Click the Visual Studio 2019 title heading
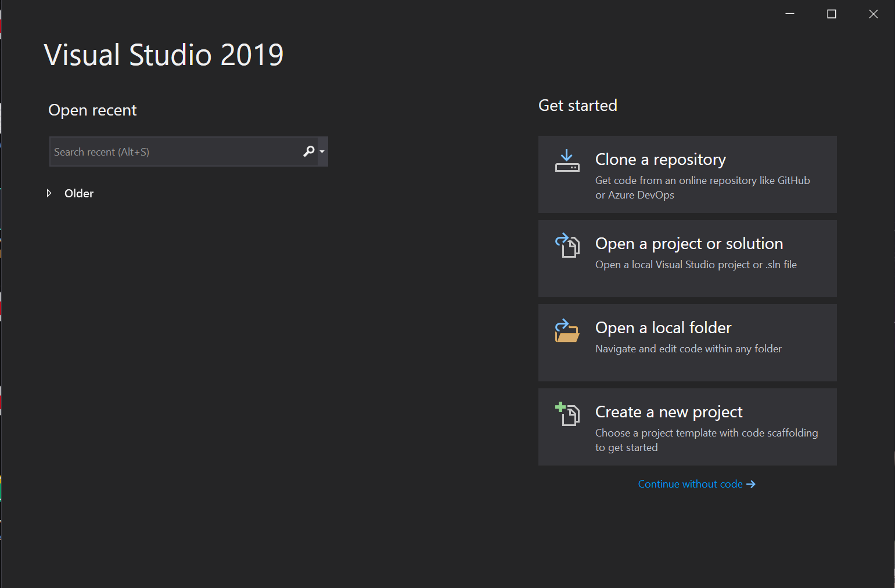This screenshot has height=588, width=895. [164, 55]
